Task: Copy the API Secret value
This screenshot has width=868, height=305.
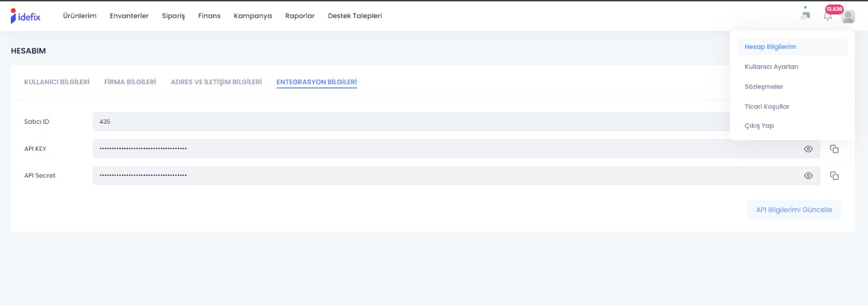Action: click(834, 176)
